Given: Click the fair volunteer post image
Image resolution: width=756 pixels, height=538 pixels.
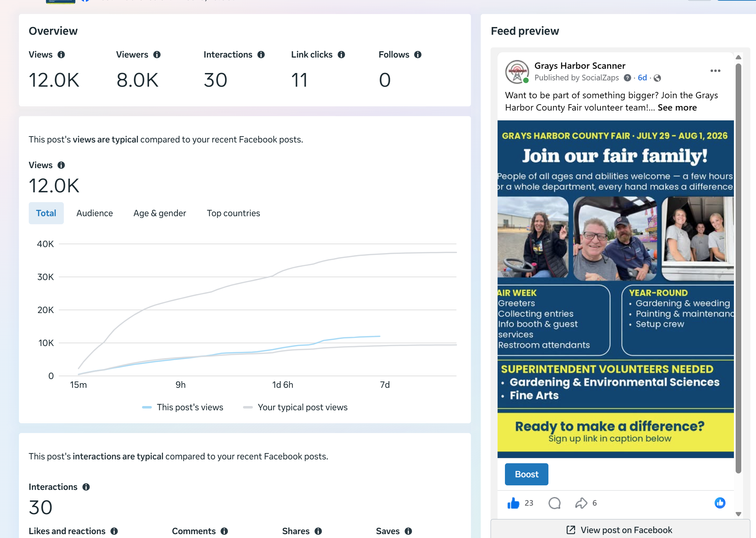Looking at the screenshot, I should pos(616,289).
